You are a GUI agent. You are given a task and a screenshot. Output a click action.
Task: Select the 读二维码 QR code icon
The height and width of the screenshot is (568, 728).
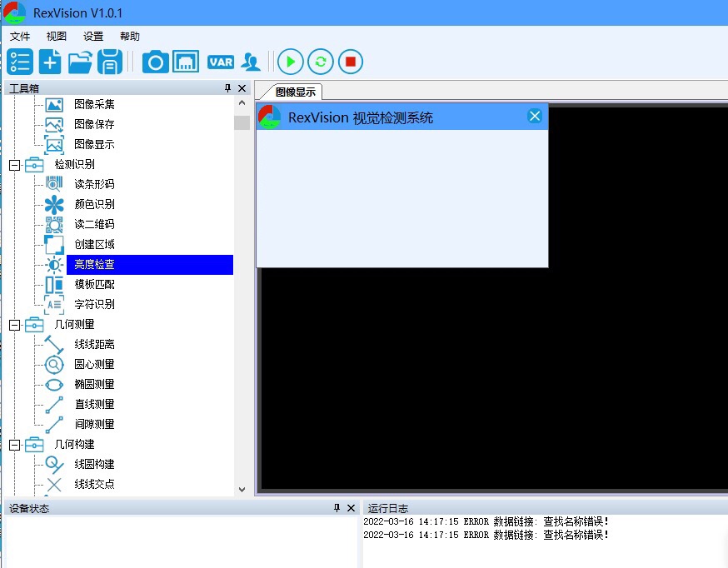pyautogui.click(x=54, y=224)
